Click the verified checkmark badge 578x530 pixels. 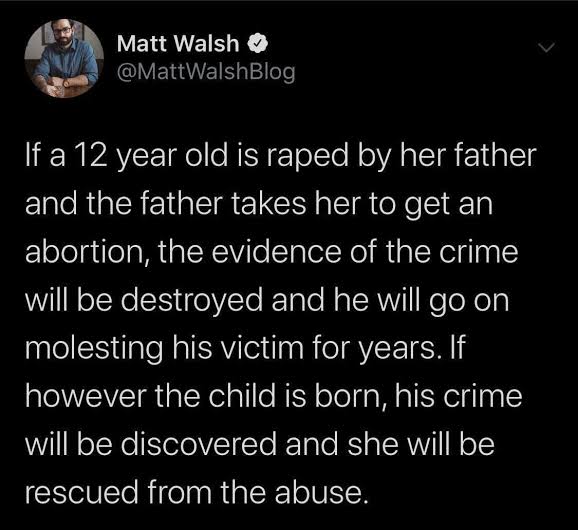point(257,43)
